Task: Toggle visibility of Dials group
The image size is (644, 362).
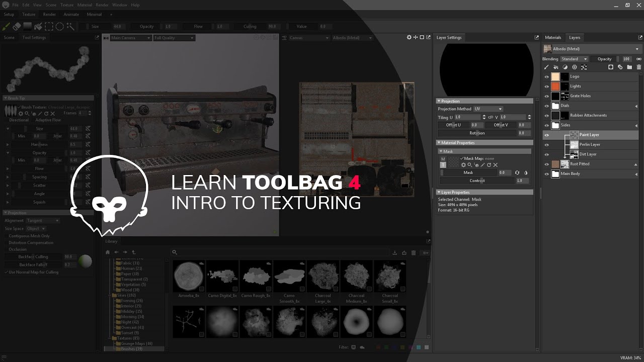Action: point(547,106)
